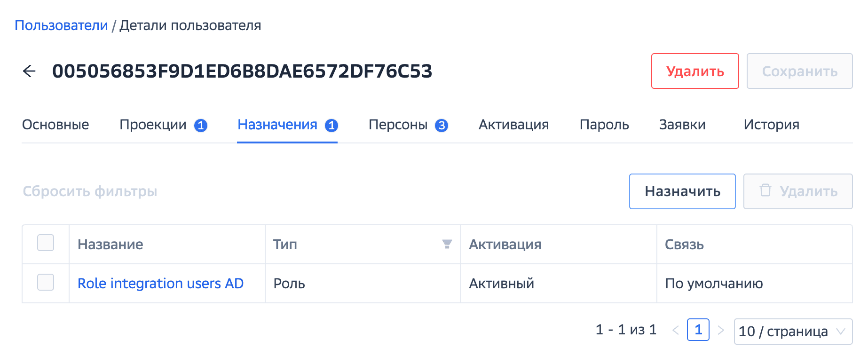Open the Персоны tab
This screenshot has height=364, width=868.
408,125
